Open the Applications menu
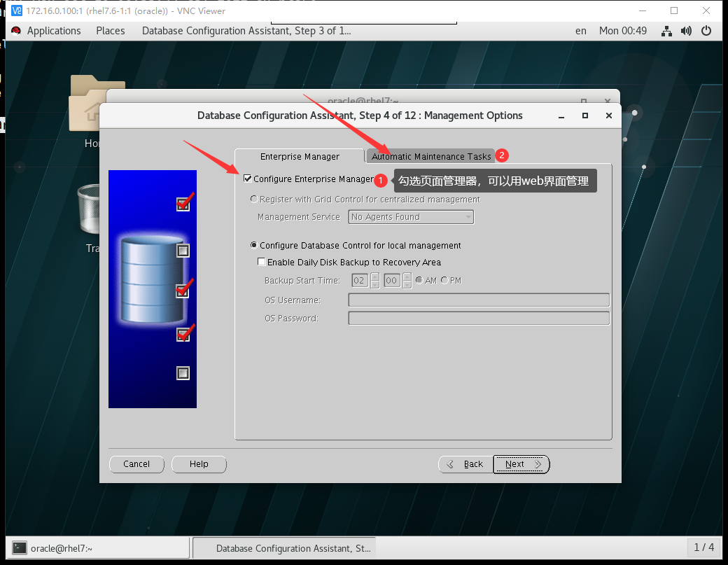Image resolution: width=728 pixels, height=565 pixels. click(x=54, y=31)
